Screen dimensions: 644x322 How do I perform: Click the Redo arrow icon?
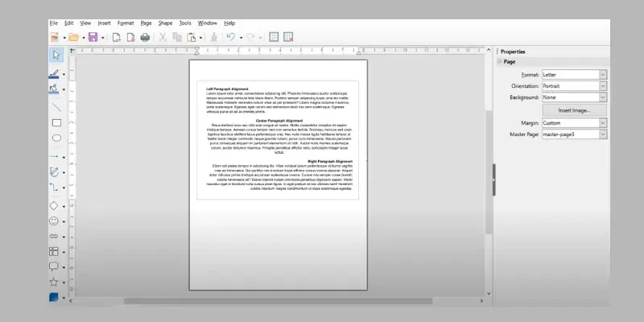250,37
